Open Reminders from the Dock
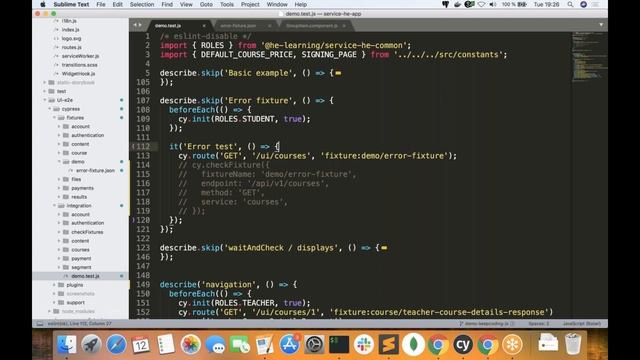Image resolution: width=640 pixels, height=360 pixels. tap(166, 344)
